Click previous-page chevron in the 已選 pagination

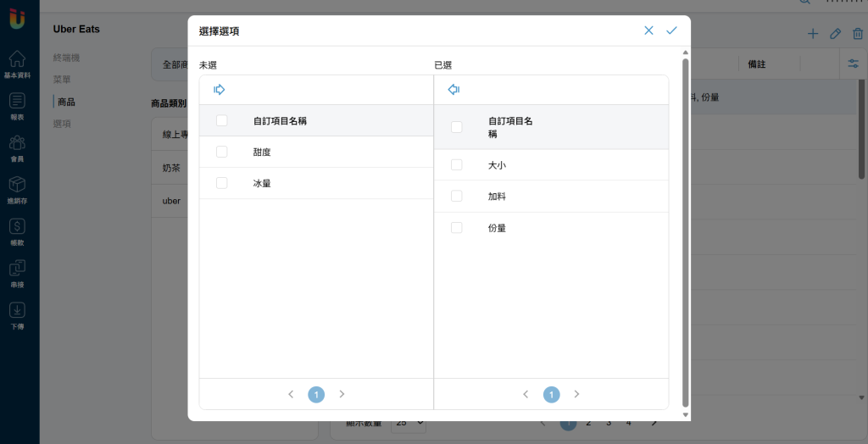(526, 394)
